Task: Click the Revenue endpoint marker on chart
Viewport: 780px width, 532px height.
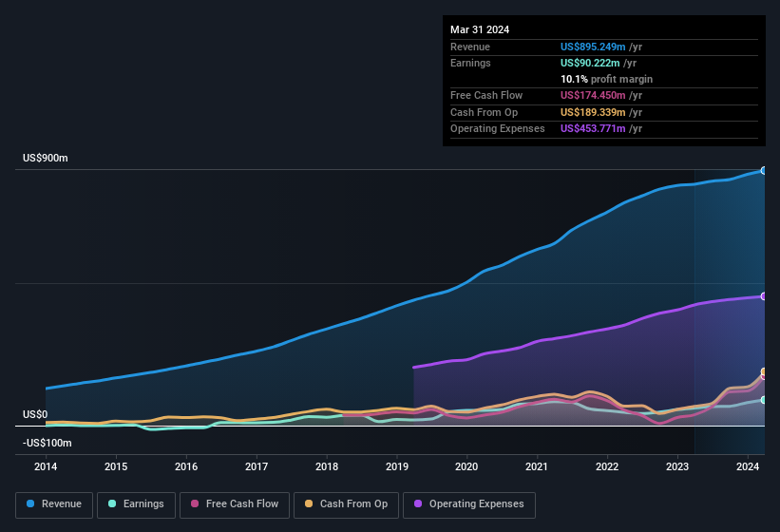Action: coord(764,171)
